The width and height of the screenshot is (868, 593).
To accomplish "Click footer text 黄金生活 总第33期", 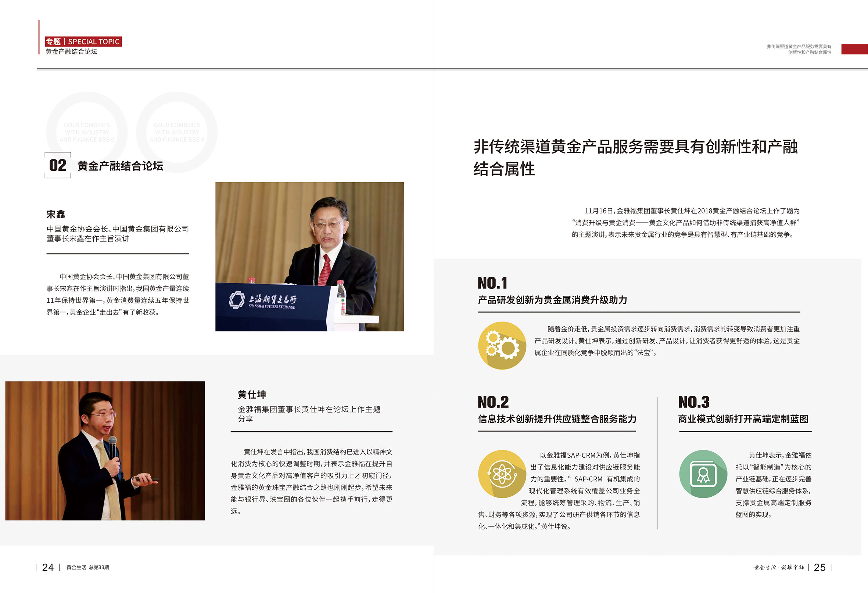I will tap(88, 568).
